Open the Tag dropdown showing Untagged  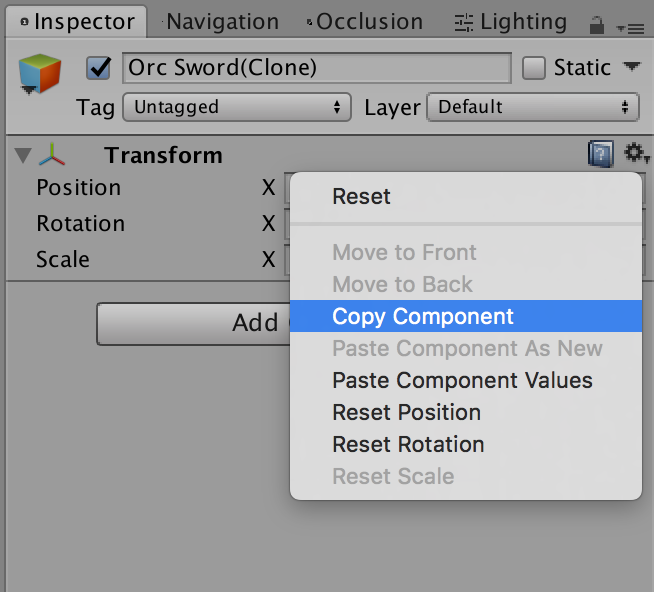[237, 107]
